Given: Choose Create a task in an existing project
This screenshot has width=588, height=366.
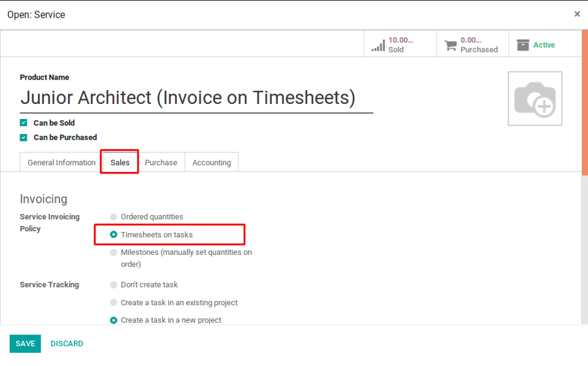Looking at the screenshot, I should tap(113, 302).
